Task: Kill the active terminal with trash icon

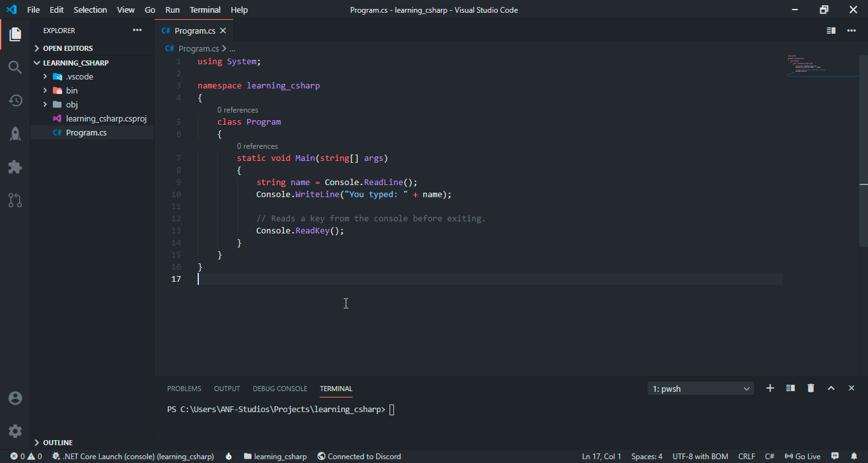Action: click(810, 388)
